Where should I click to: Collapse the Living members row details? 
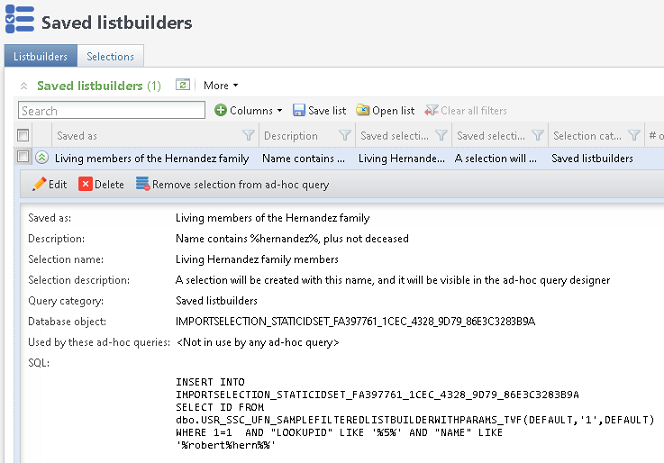(x=42, y=158)
